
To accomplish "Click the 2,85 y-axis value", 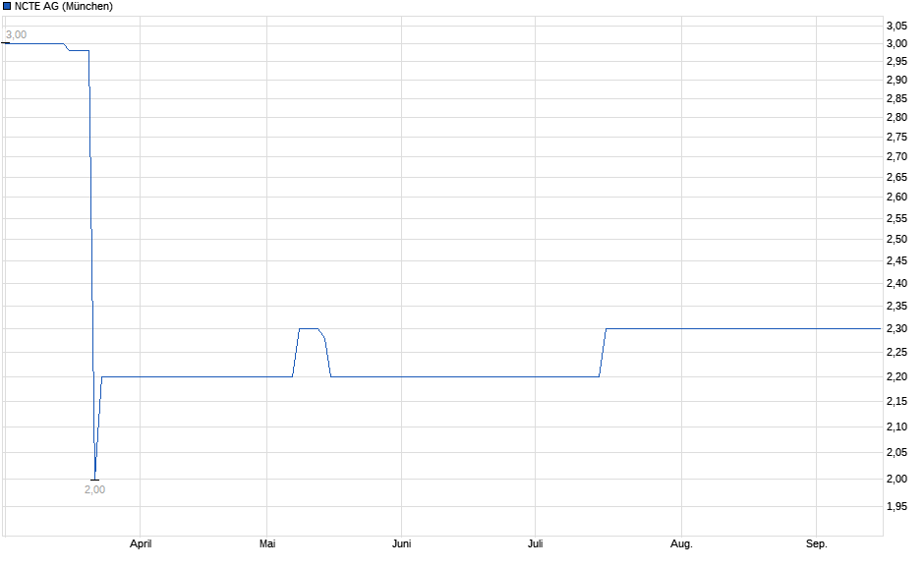I will pyautogui.click(x=896, y=98).
